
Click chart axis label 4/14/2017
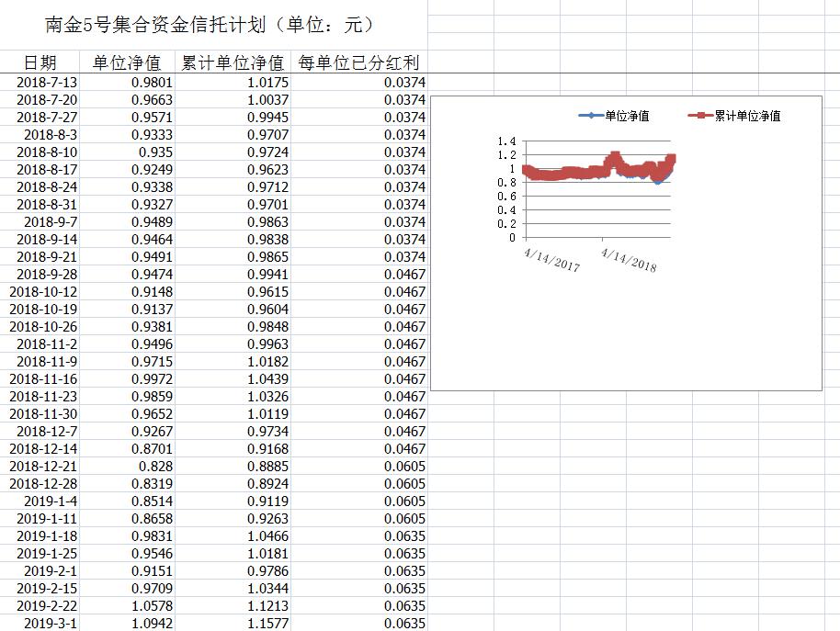point(551,260)
